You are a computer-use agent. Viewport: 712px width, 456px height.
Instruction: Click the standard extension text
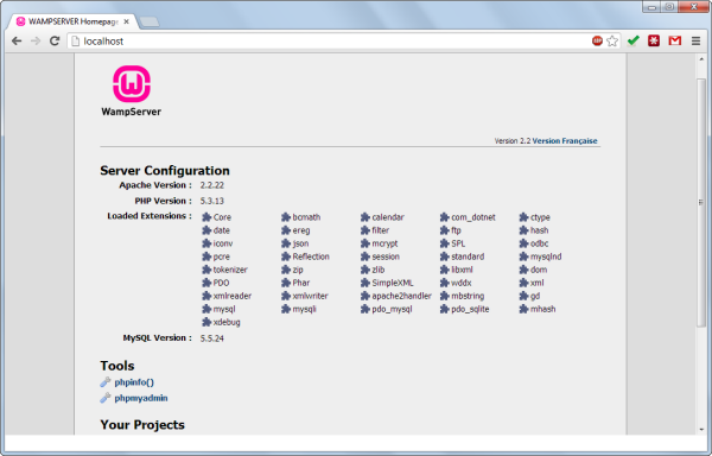point(468,257)
